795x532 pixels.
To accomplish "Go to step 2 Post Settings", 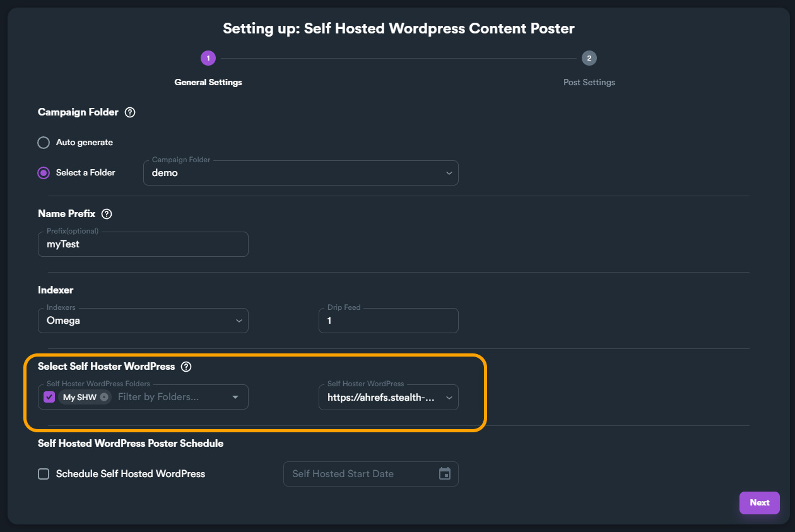I will pyautogui.click(x=589, y=59).
